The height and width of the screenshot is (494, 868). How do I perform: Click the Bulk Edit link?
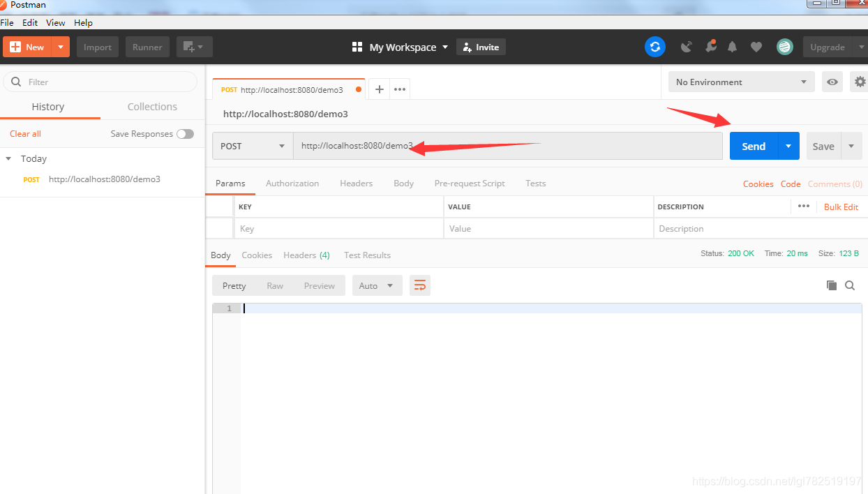tap(841, 207)
